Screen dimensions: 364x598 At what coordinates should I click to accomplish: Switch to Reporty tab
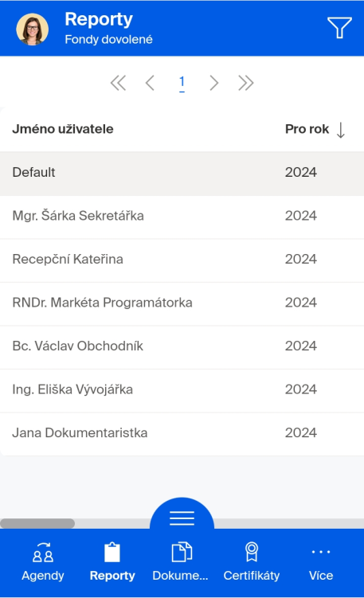tap(112, 561)
